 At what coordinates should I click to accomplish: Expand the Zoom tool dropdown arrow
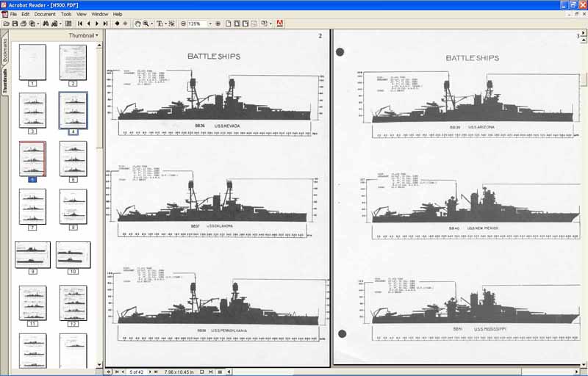click(x=151, y=23)
